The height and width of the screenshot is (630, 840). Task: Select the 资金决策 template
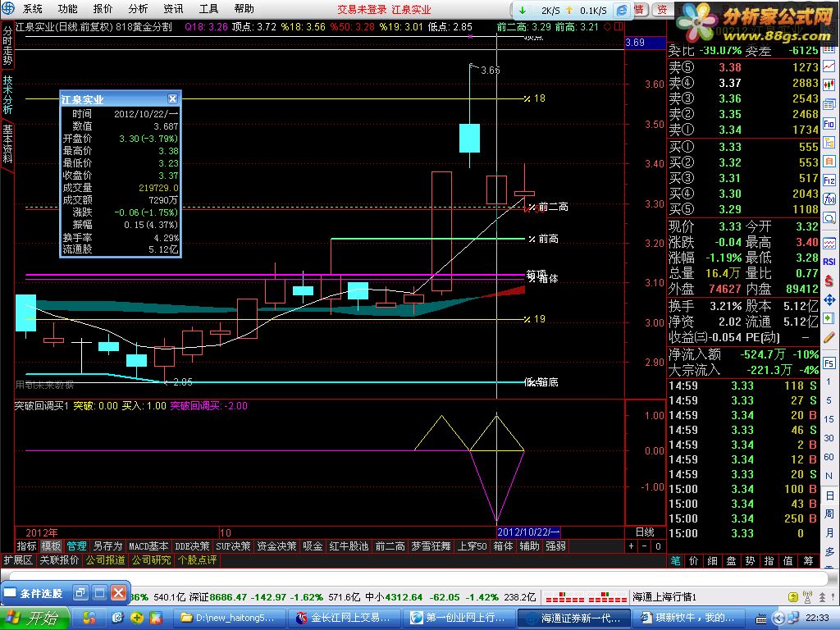276,546
